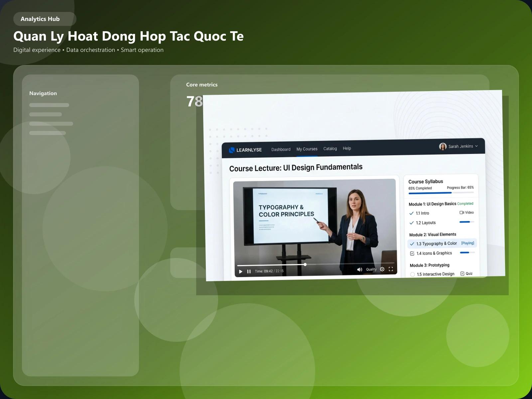Click the 'Quan Ly Hoat Dong Hop Tac Quoc Te' title
The height and width of the screenshot is (399, 532).
[128, 36]
